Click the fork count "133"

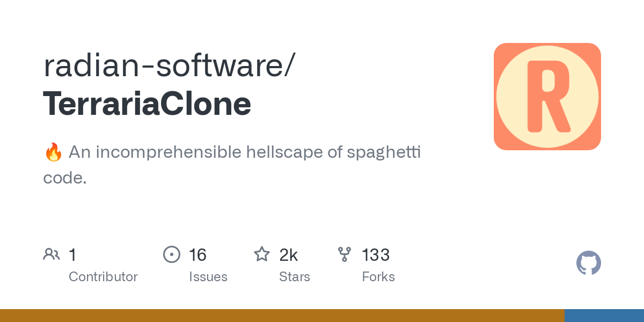point(376,254)
